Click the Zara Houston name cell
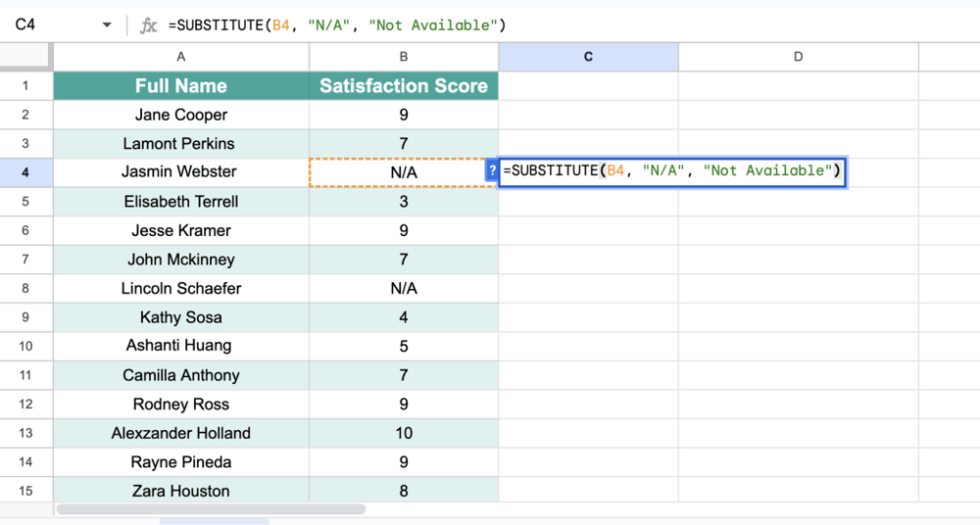The height and width of the screenshot is (525, 980). point(180,491)
